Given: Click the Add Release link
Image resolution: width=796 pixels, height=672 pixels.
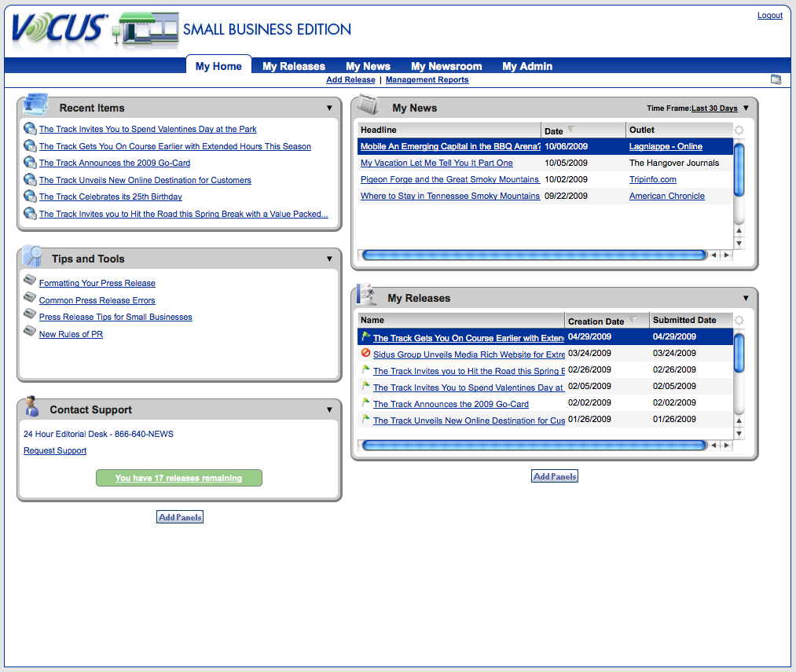Looking at the screenshot, I should pos(350,79).
